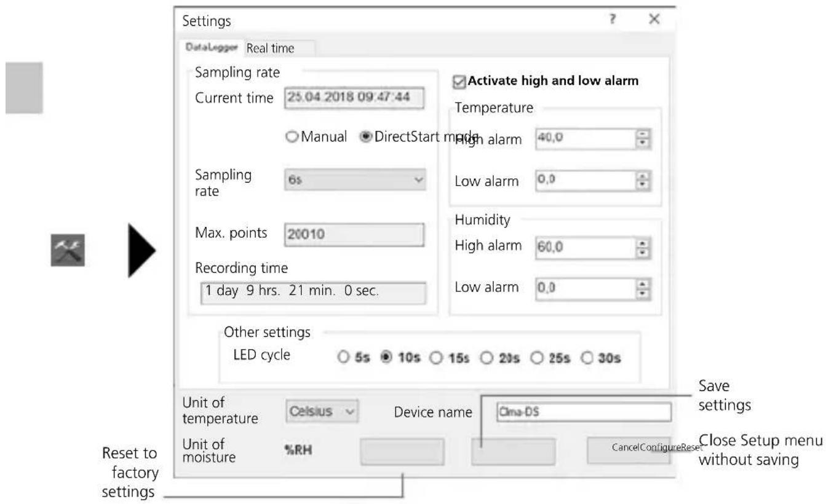Decrease Humidity Low alarm with down arrow
Image resolution: width=826 pixels, height=504 pixels.
click(642, 293)
